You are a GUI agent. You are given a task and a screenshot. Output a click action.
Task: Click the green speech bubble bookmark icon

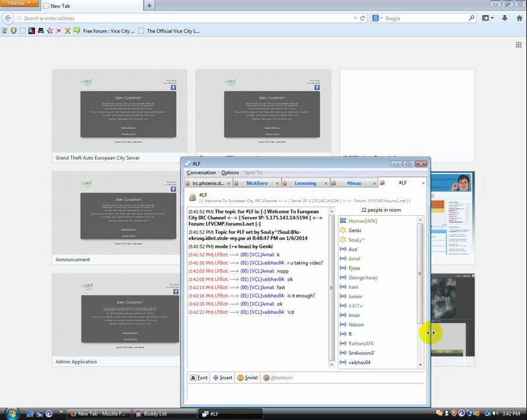coord(76,30)
